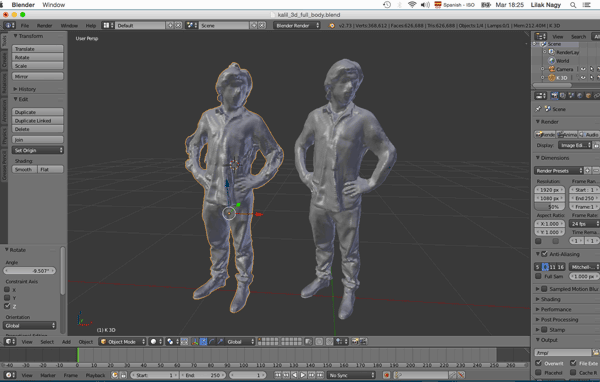Toggle the Anti-Aliasing checkbox
The width and height of the screenshot is (600, 382).
tap(545, 254)
